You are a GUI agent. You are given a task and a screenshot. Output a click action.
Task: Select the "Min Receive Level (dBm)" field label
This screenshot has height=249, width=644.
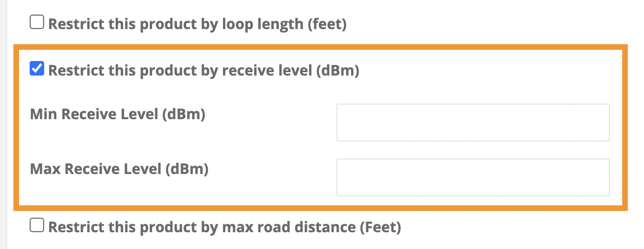coord(118,115)
